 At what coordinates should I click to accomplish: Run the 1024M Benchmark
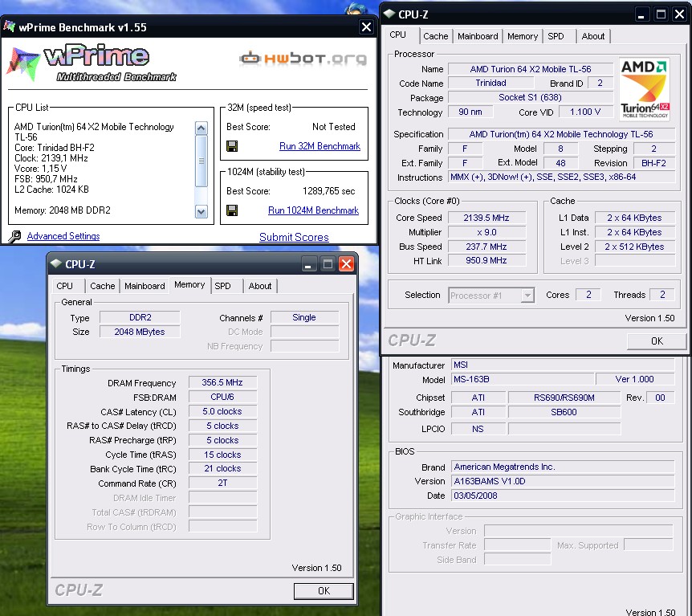(x=313, y=210)
